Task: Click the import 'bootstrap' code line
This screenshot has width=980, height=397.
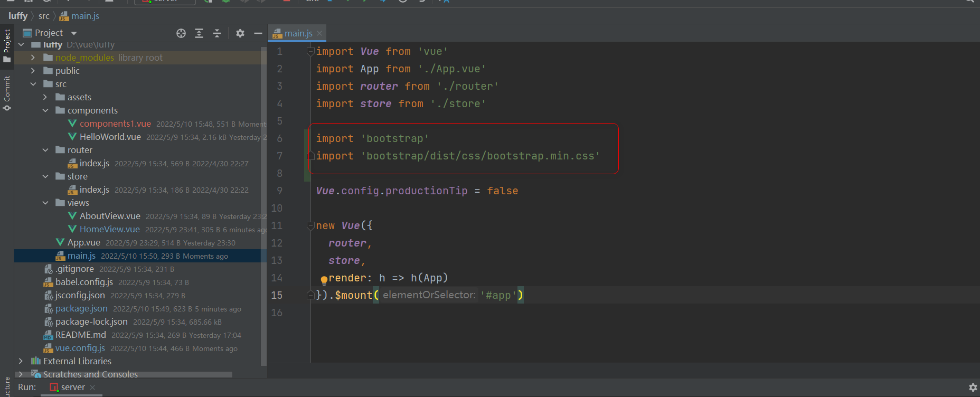Action: [372, 138]
